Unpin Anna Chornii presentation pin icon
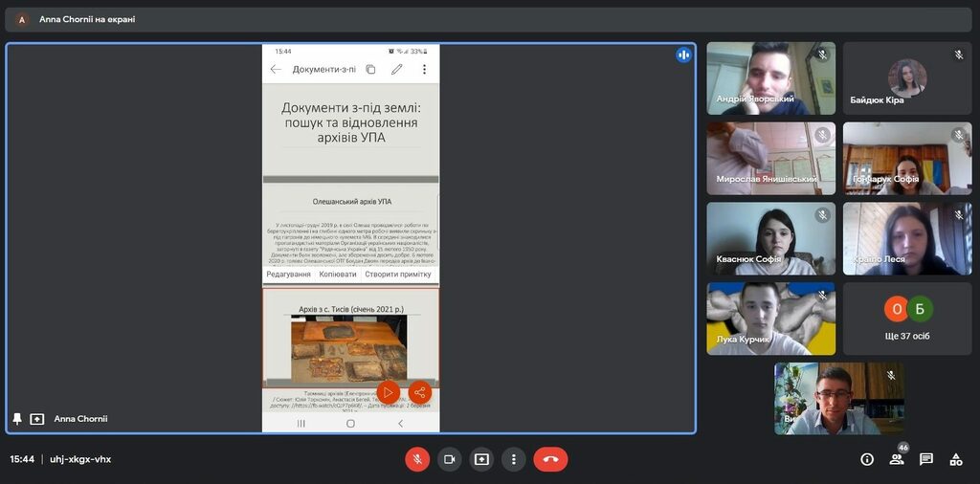Viewport: 980px width, 484px height. (x=17, y=419)
